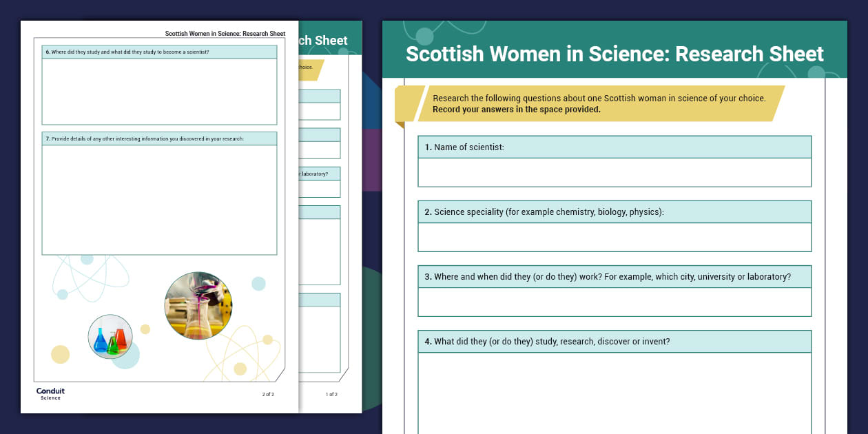Click the '2 of 2' page label

click(x=267, y=393)
